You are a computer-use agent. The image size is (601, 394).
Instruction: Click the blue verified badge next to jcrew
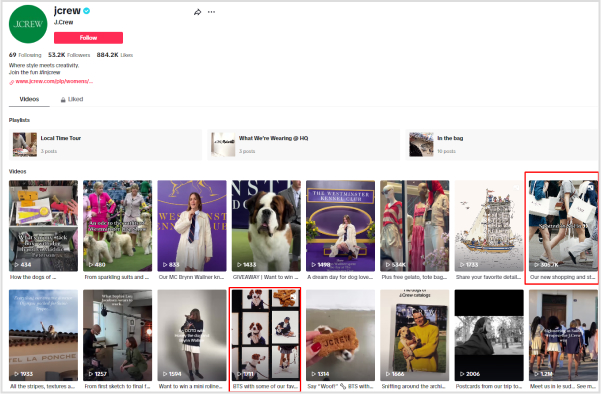pos(87,11)
